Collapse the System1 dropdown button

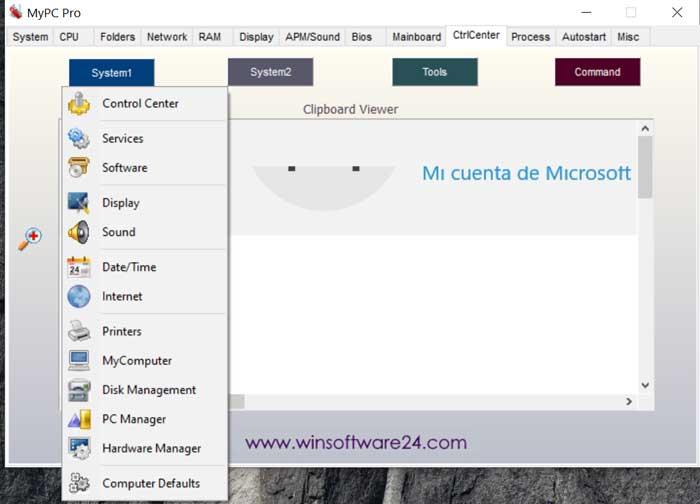click(112, 72)
